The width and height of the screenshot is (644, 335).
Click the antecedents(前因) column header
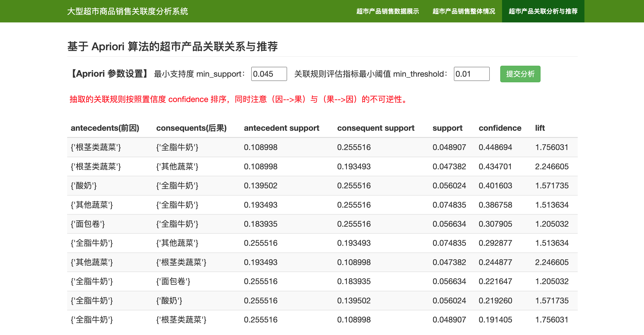[105, 128]
